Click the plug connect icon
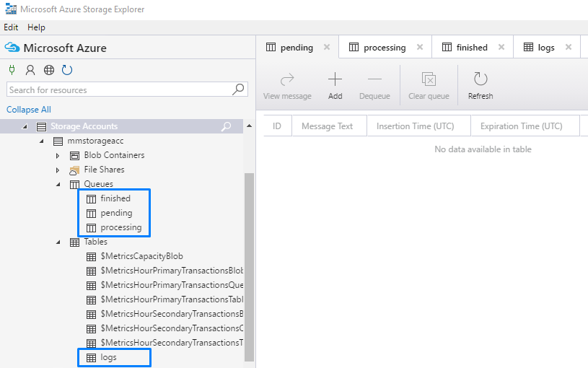Screen dimensions: 588x368 coord(12,70)
